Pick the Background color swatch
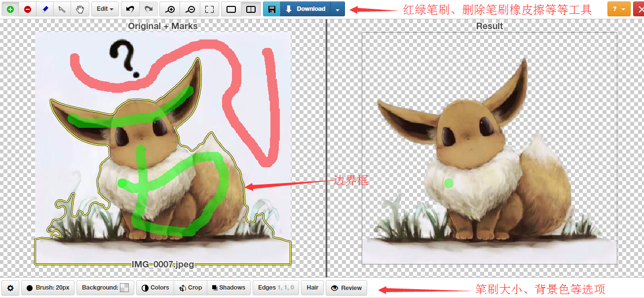This screenshot has width=644, height=298. click(x=124, y=288)
